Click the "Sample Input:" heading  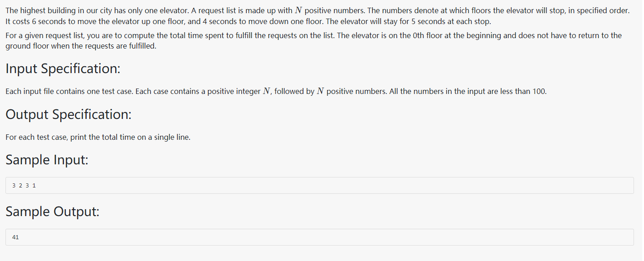[47, 160]
